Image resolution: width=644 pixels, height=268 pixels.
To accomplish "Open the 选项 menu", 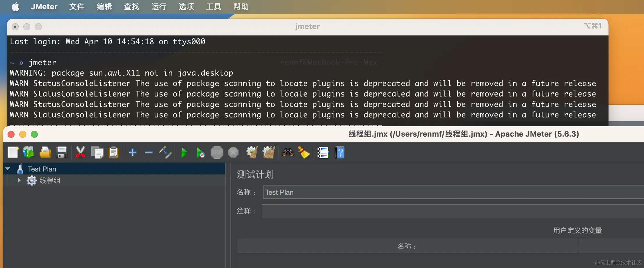I will 186,6.
